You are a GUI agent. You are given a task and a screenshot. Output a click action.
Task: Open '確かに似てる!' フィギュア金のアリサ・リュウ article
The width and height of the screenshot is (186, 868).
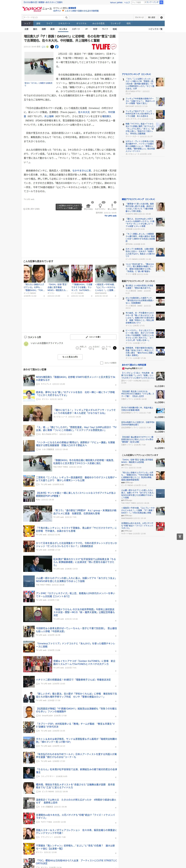tap(84, 412)
